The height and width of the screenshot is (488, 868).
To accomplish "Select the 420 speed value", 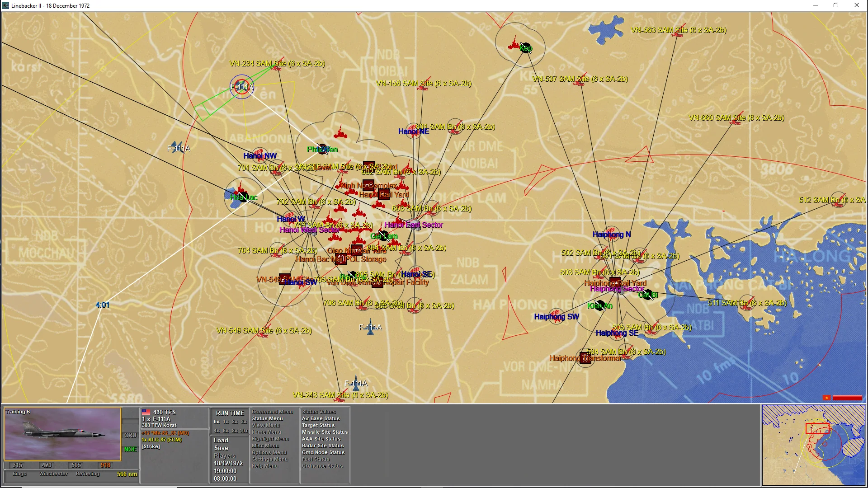I will tap(47, 465).
